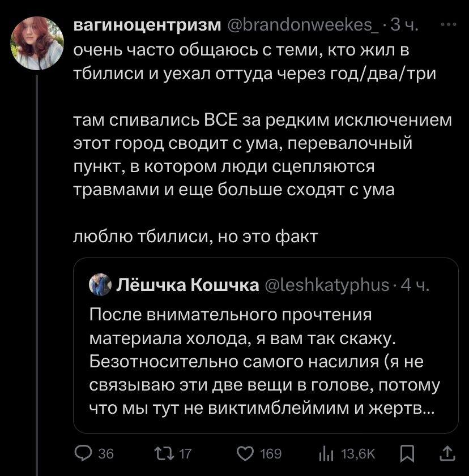Like the tweet with the heart icon
Viewport: 469px width, 476px height.
[x=244, y=453]
